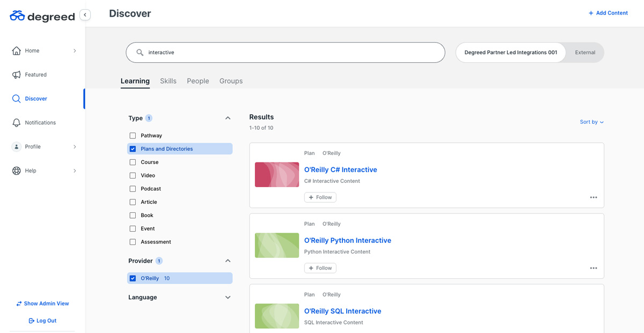The height and width of the screenshot is (333, 644).
Task: Open the O'Reilly C# Interactive link
Action: (x=341, y=170)
